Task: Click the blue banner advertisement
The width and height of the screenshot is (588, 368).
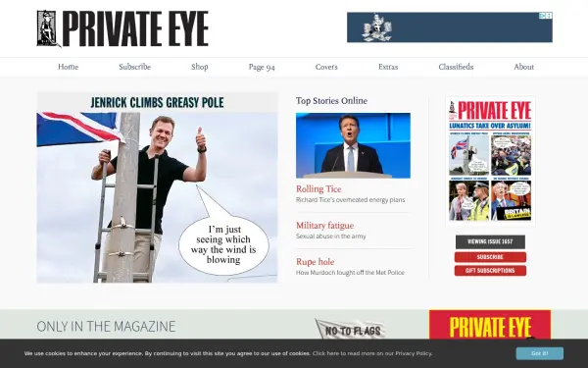Action: tap(449, 27)
